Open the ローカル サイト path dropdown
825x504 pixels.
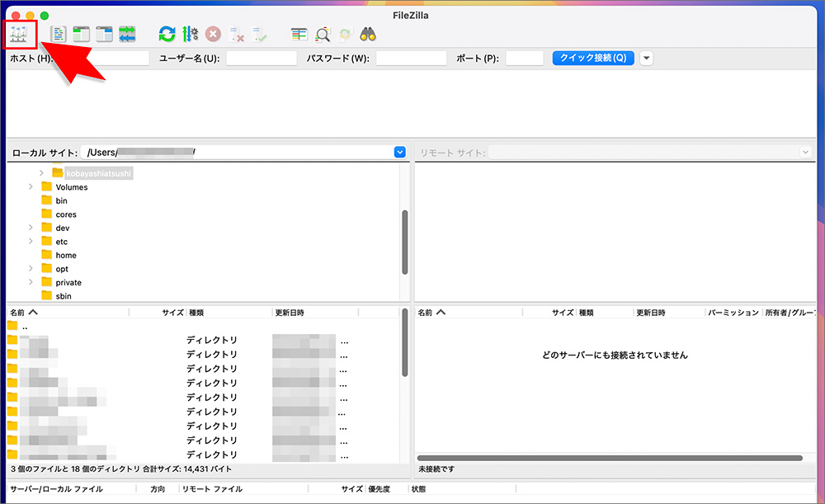400,152
